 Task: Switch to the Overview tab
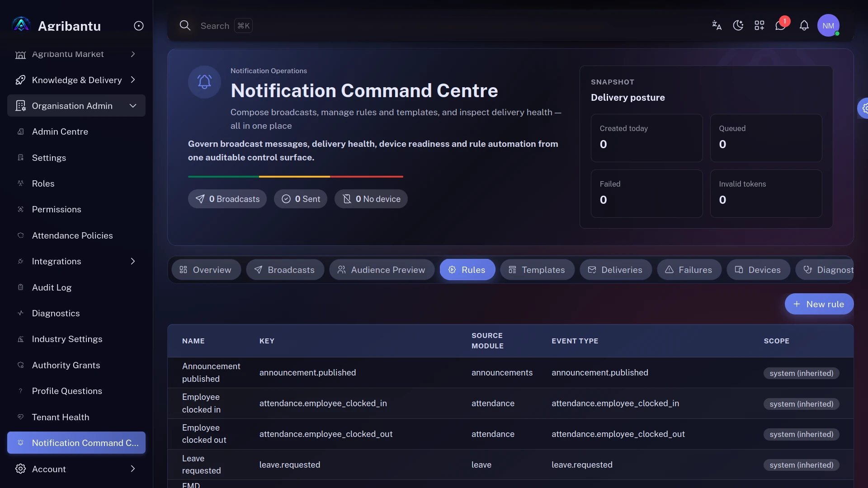point(206,270)
